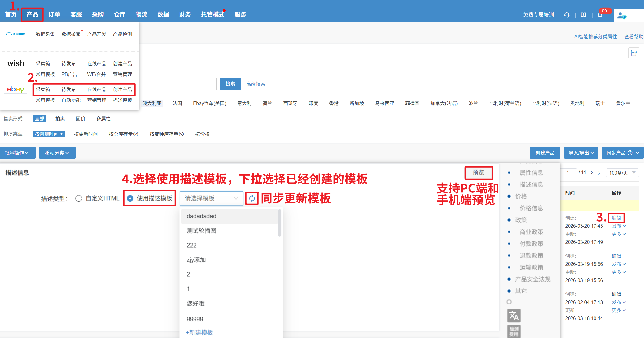Click the user account avatar icon
Screen dimensions: 644x338
pyautogui.click(x=621, y=16)
